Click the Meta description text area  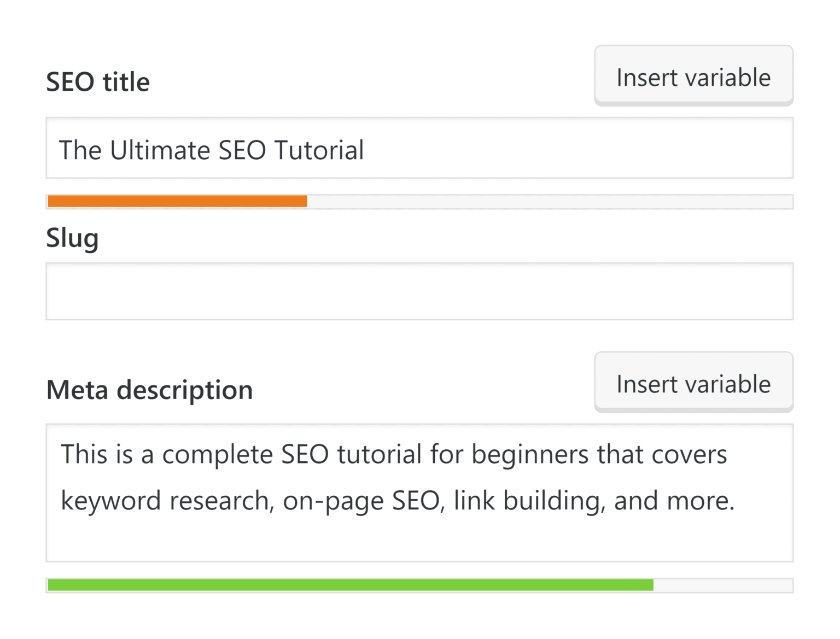[420, 492]
